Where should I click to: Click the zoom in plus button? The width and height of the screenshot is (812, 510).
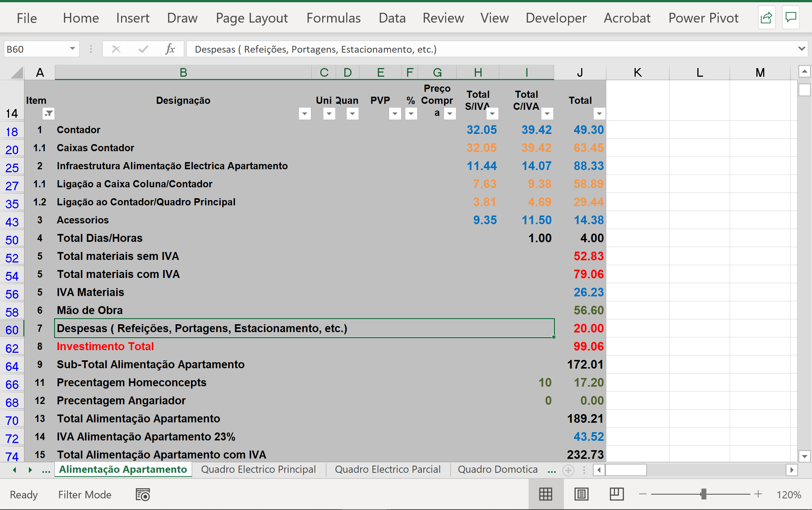[758, 494]
